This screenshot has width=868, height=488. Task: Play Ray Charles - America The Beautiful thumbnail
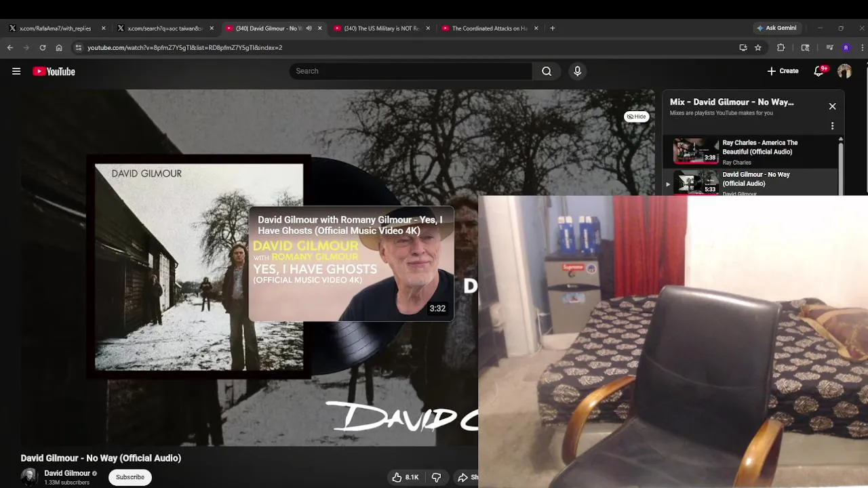696,150
